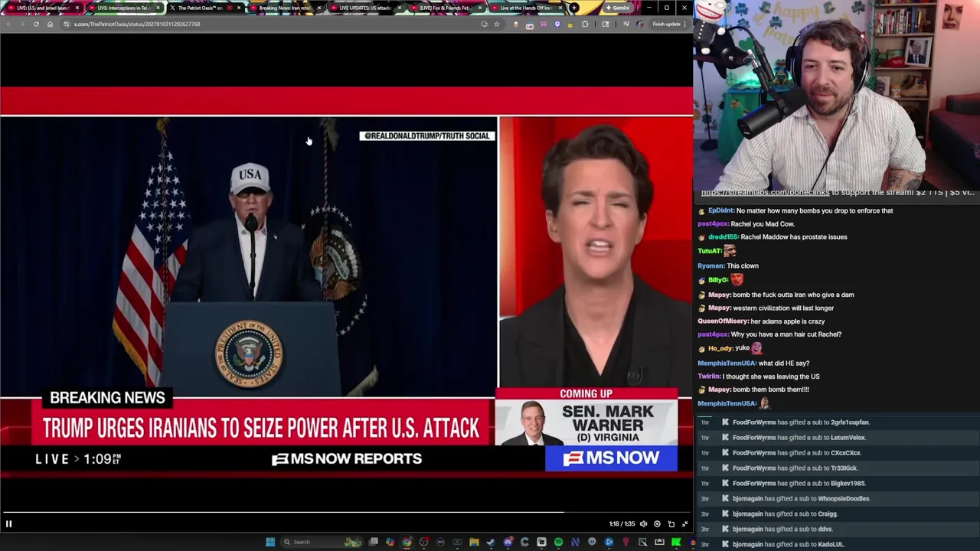
Task: Click bjornagain gifted sub to WhoopsieDoodles
Action: coord(801,499)
